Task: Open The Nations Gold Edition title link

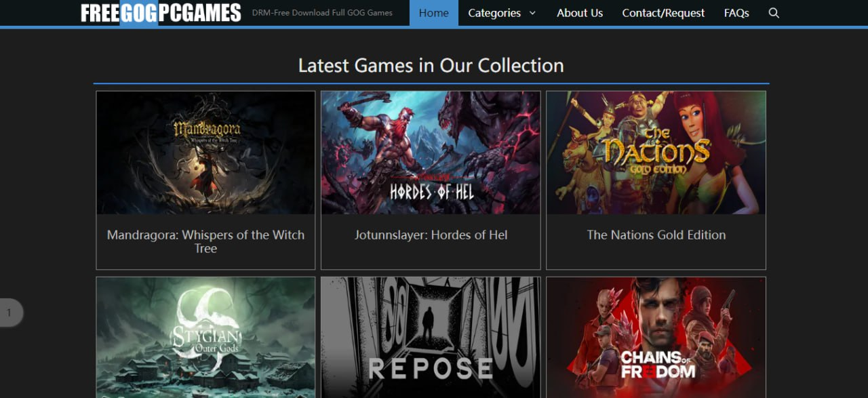Action: click(x=656, y=235)
